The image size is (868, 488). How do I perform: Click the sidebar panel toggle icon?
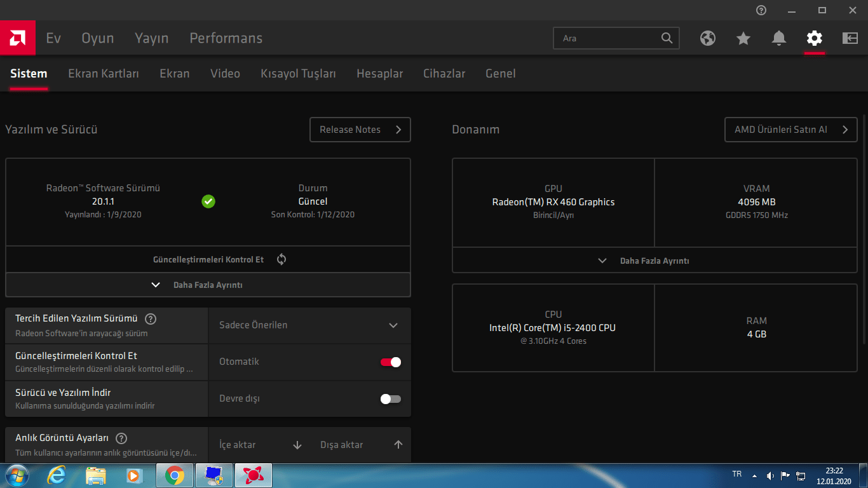point(850,38)
